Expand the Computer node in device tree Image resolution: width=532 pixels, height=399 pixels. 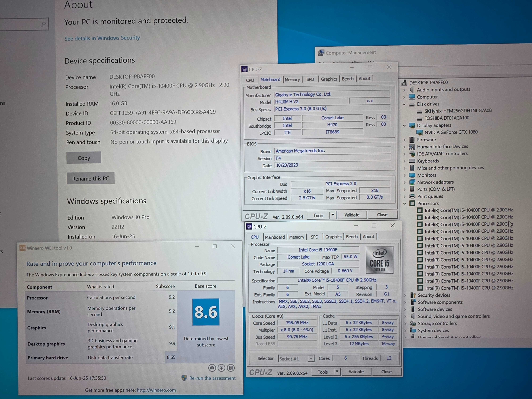404,97
